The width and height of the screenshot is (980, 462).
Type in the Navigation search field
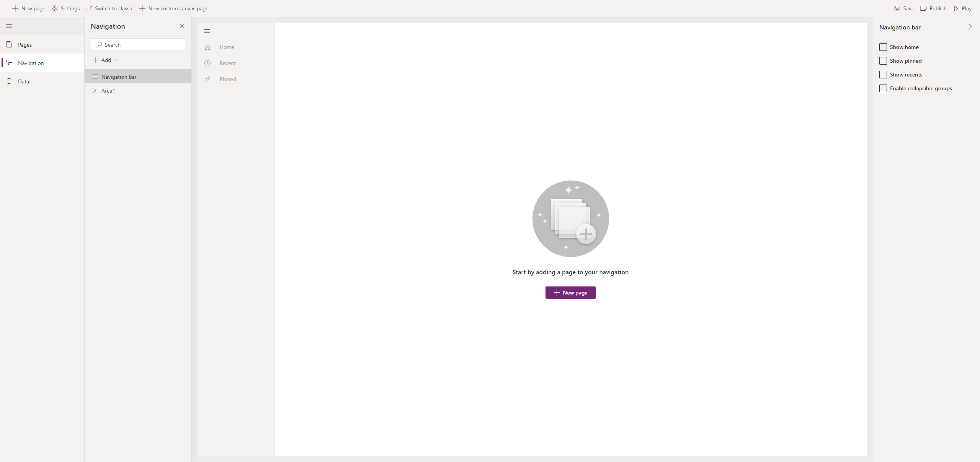[137, 44]
